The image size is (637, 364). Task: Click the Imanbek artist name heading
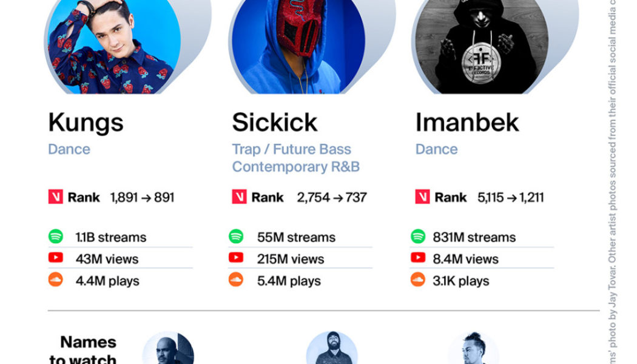467,123
